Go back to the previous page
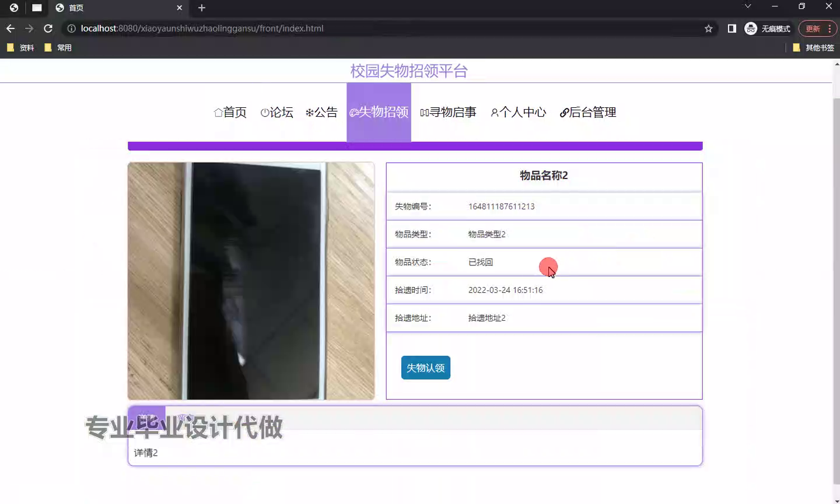 pos(10,28)
